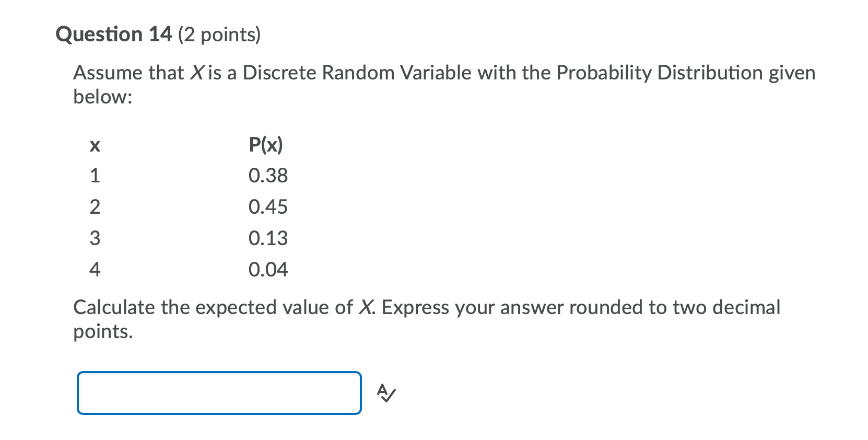Select the probability value 0.13

click(x=268, y=238)
